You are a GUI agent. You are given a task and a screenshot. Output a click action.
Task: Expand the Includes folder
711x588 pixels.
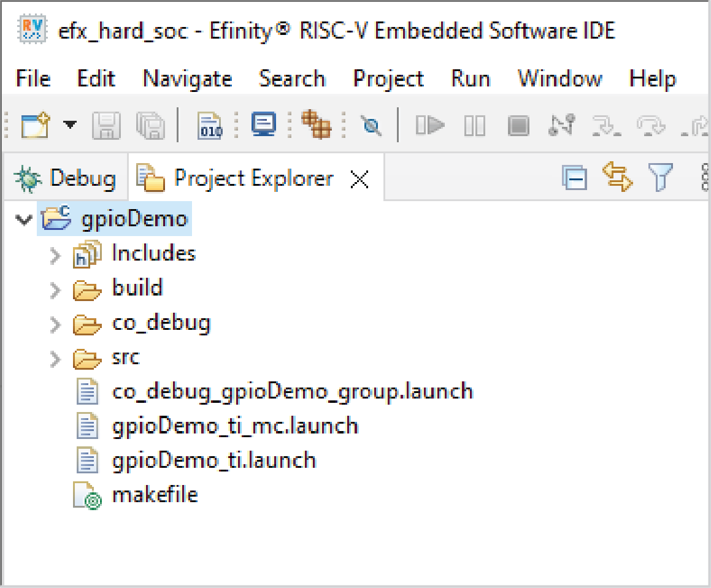pos(56,254)
